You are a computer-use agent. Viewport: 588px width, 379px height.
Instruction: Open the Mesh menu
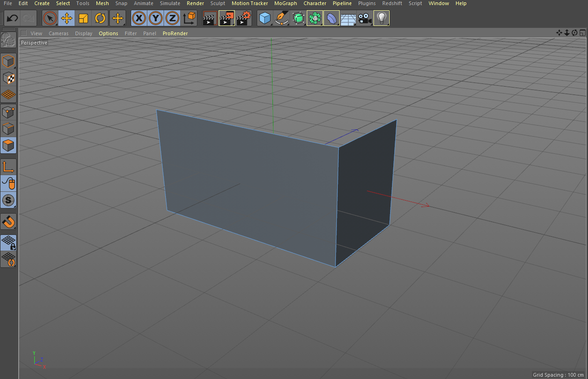coord(102,3)
